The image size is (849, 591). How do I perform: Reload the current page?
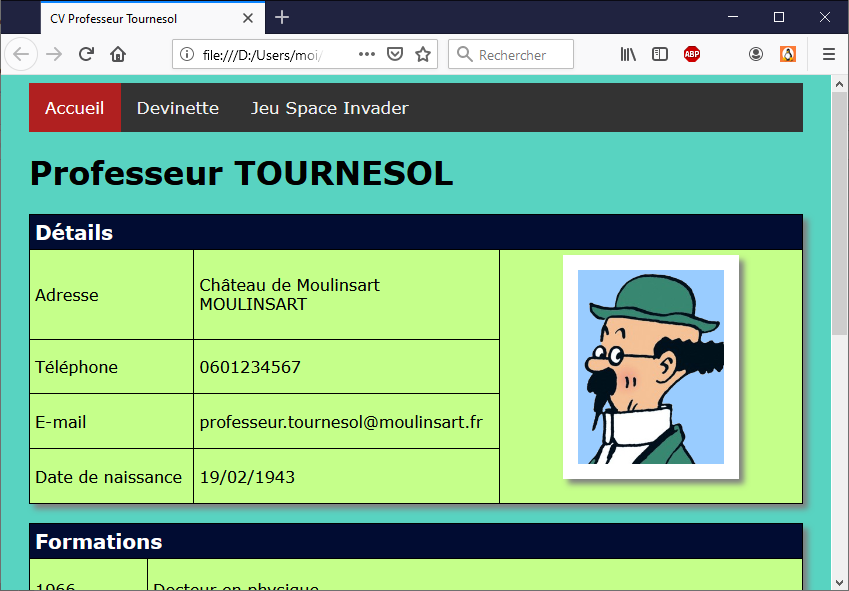pos(87,55)
